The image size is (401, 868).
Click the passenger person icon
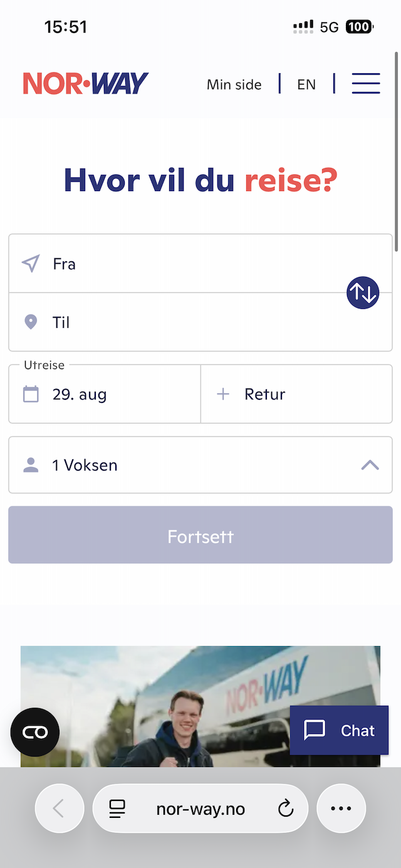[31, 465]
